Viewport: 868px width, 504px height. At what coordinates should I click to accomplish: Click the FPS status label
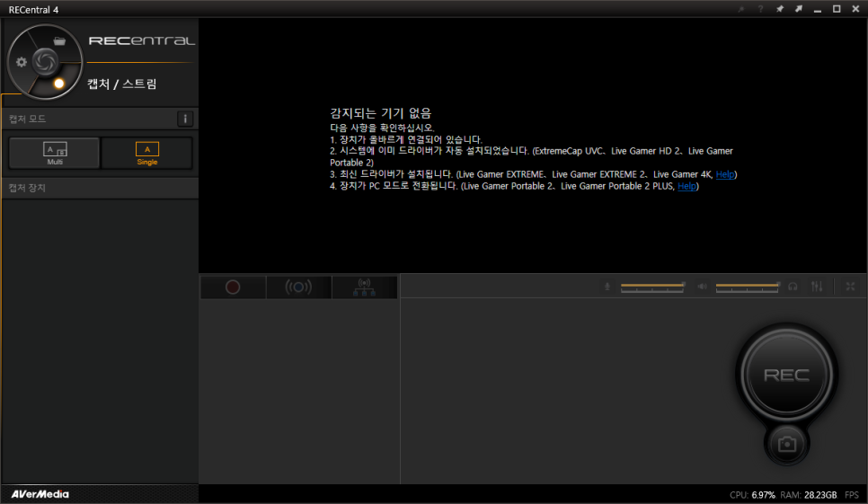[x=852, y=495]
